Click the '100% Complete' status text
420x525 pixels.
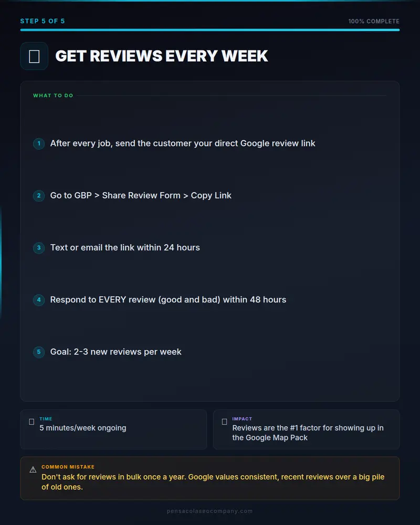tap(374, 21)
